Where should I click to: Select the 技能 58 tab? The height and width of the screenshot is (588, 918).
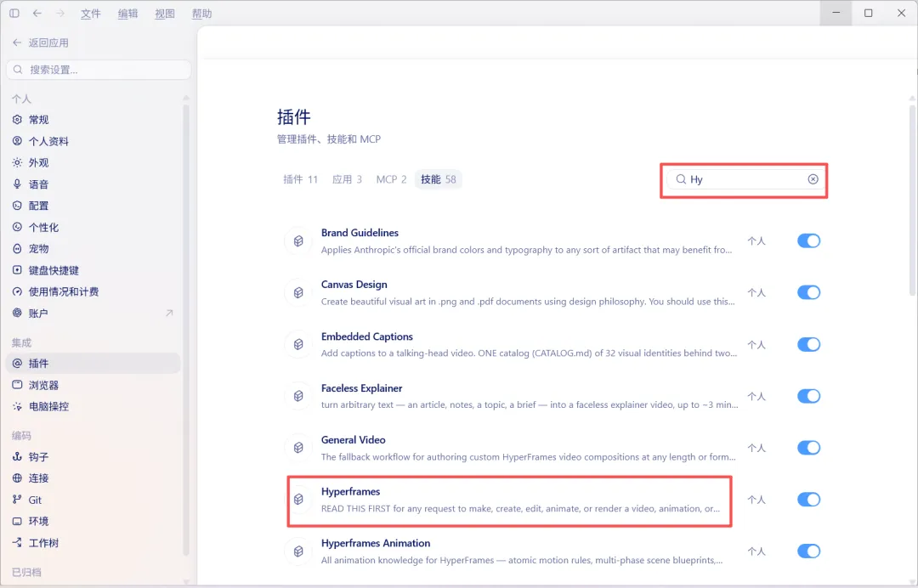438,179
